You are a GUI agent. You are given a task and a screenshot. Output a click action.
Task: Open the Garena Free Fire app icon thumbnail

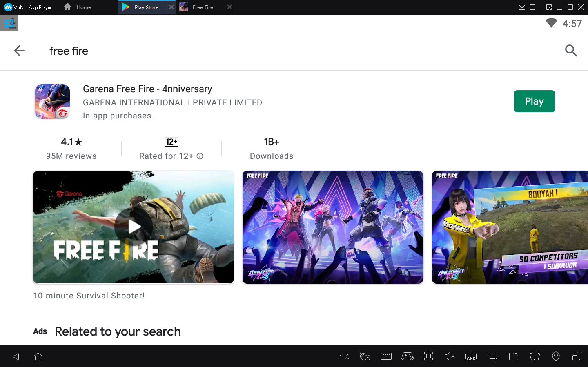[x=52, y=101]
